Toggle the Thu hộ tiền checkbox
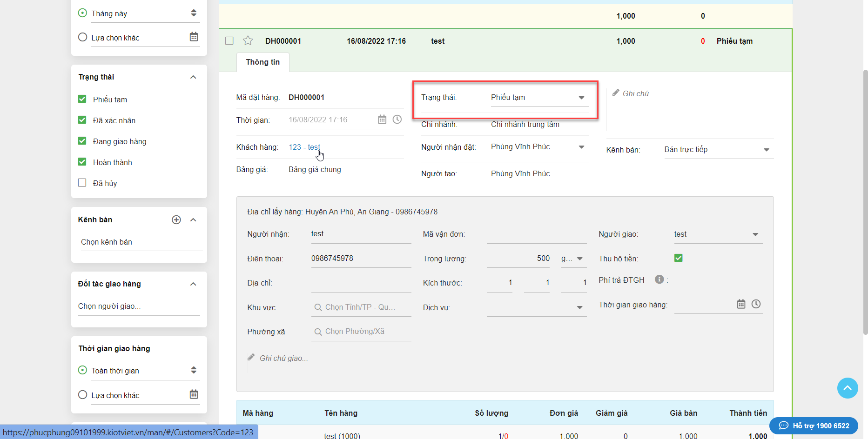The image size is (868, 439). point(678,258)
